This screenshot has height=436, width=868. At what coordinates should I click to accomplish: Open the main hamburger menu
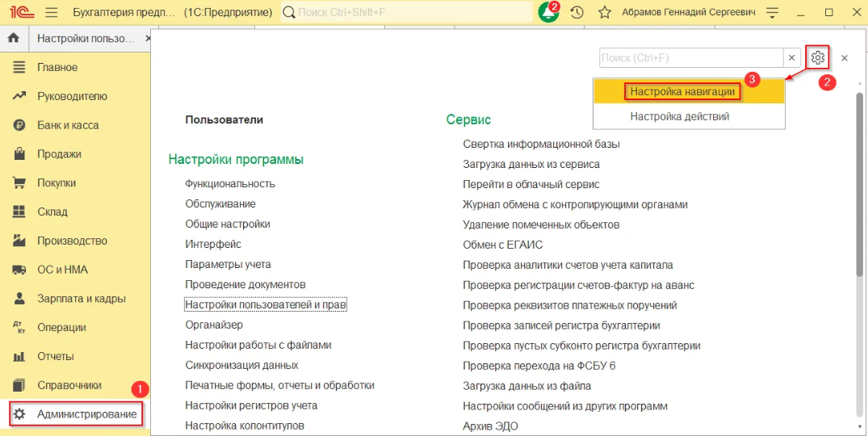point(52,13)
